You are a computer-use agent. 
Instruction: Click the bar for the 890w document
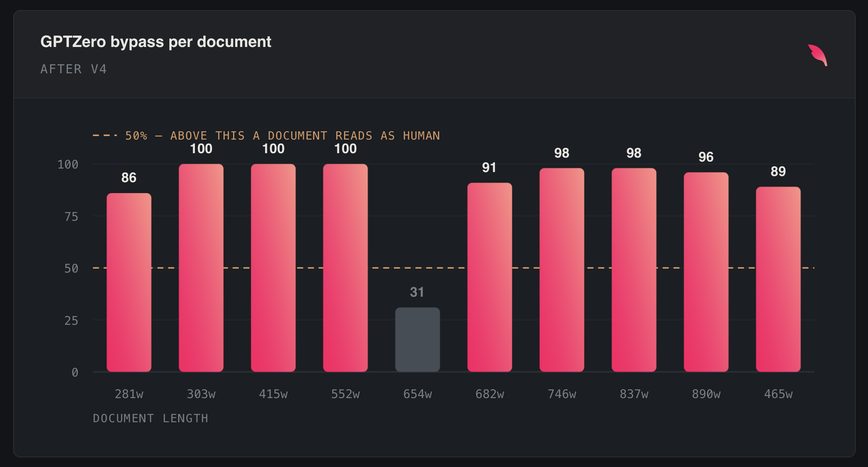coord(706,272)
